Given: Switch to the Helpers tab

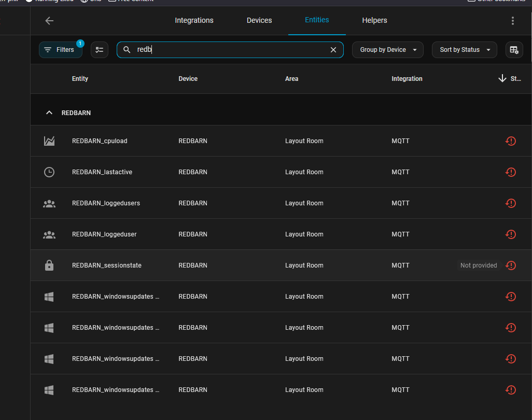Looking at the screenshot, I should pos(374,20).
